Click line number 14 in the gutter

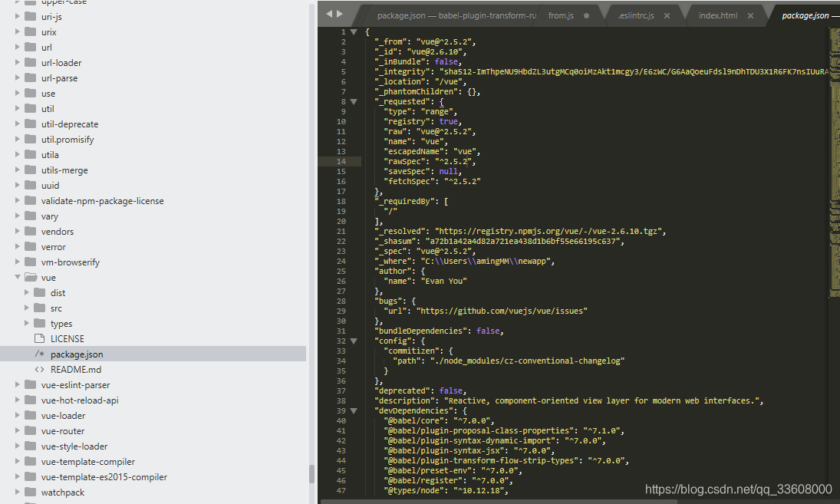341,161
